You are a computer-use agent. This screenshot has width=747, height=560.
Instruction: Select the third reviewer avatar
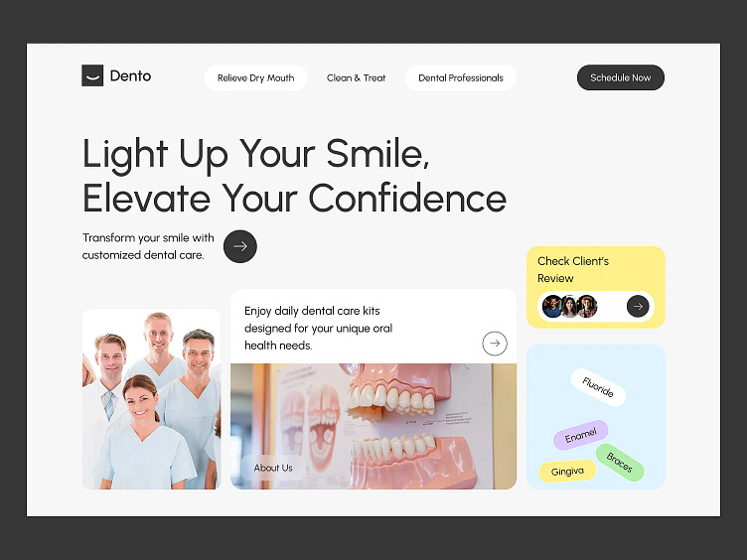[x=587, y=306]
